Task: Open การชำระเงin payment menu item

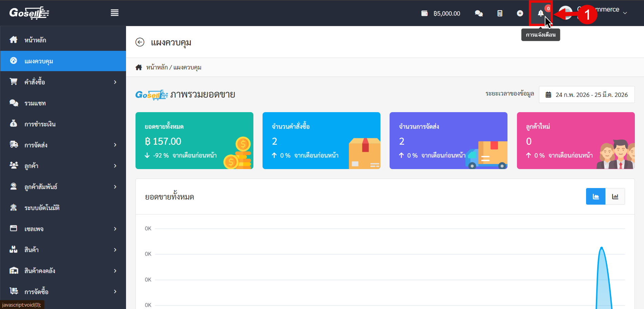Action: click(40, 124)
